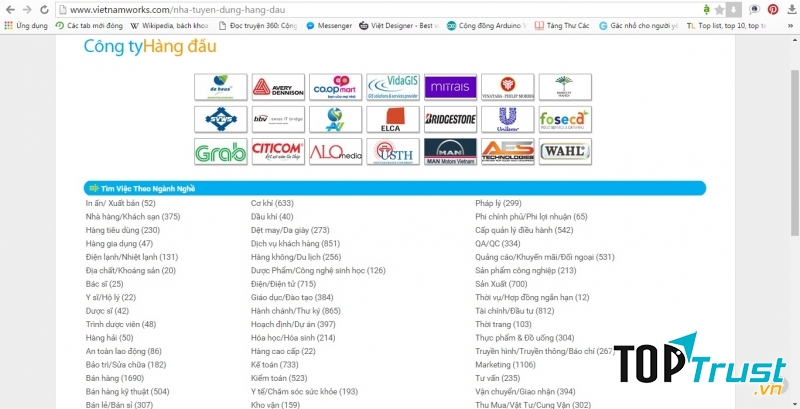
Task: Click the WAHL company logo
Action: [x=565, y=151]
